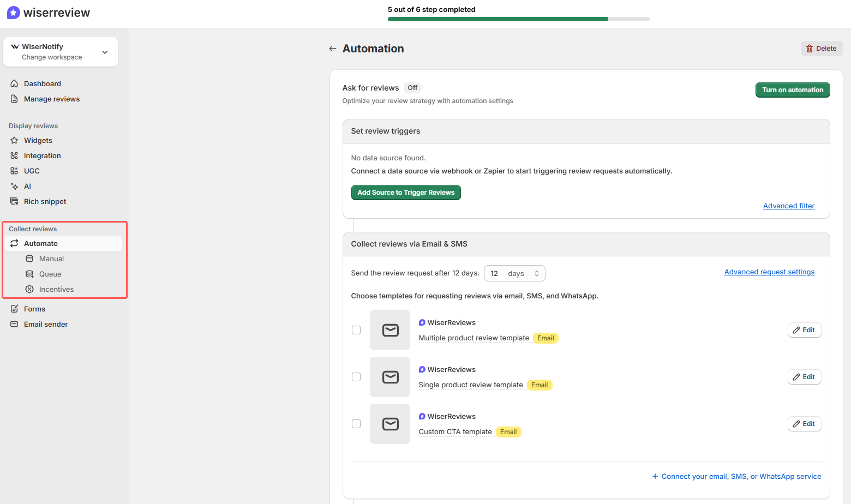This screenshot has height=504, width=851.
Task: Switch to the Automate section
Action: pos(40,243)
